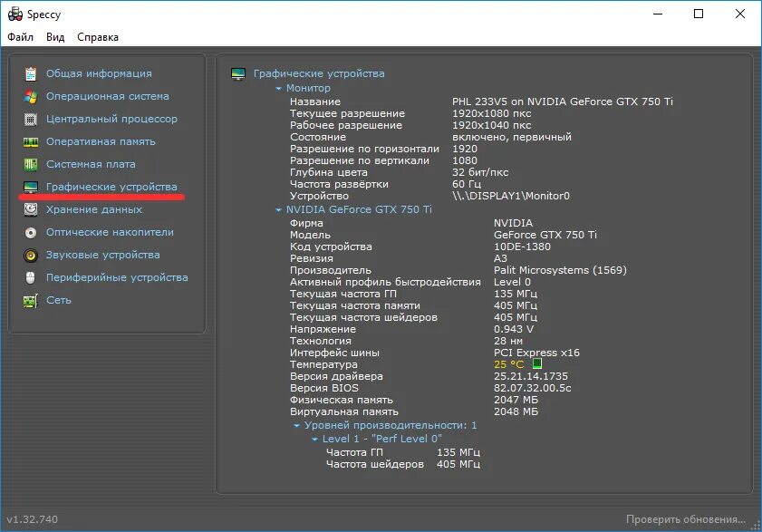This screenshot has width=762, height=532.
Task: Click the driver version 25.21.14.1735
Action: tap(531, 376)
